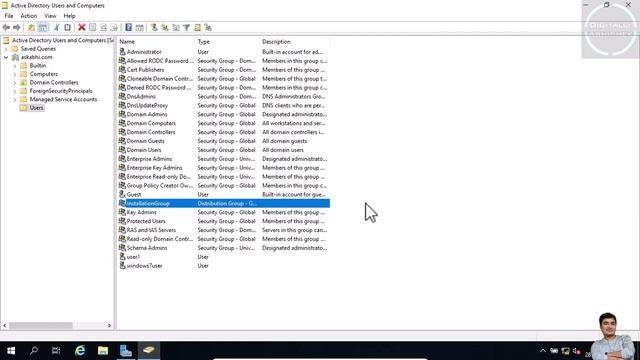Select the Guest user row
This screenshot has width=640, height=360.
click(224, 194)
